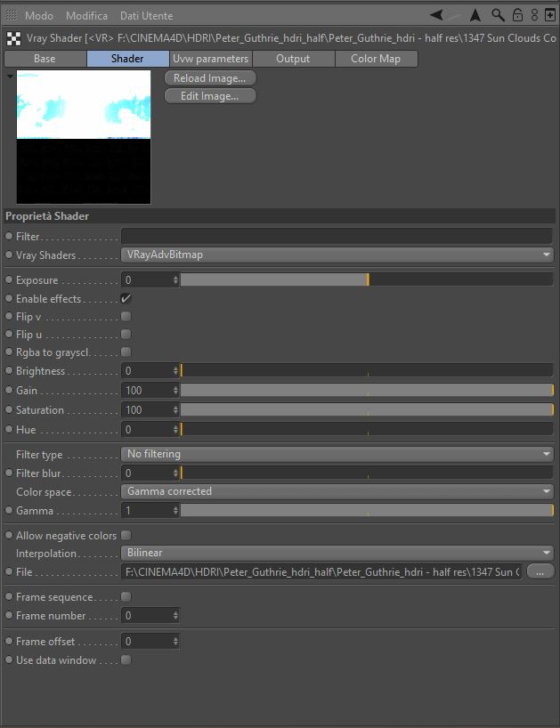Click the Saturation slider bar
Viewport: 560px width, 728px height.
point(367,409)
